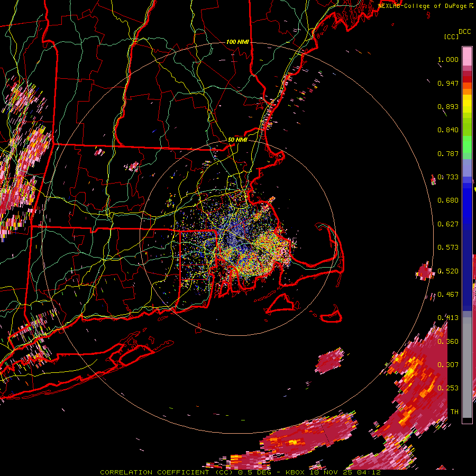Screen dimensions: 476x476
Task: Select the 0.733 scale value
Action: click(448, 177)
